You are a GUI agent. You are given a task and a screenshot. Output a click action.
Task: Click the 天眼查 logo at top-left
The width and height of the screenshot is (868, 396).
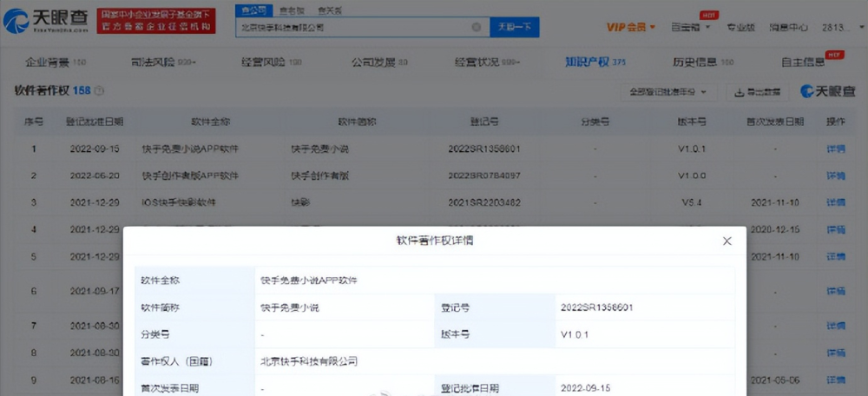(45, 21)
